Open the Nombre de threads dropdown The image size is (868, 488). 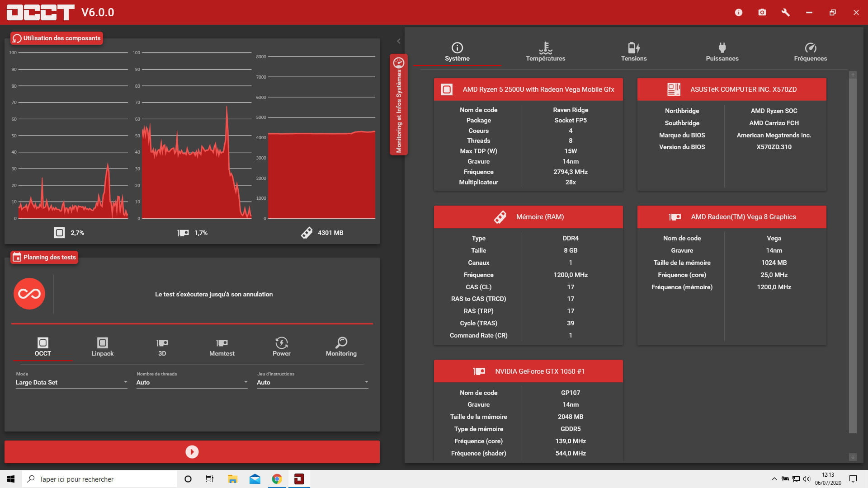(x=192, y=382)
